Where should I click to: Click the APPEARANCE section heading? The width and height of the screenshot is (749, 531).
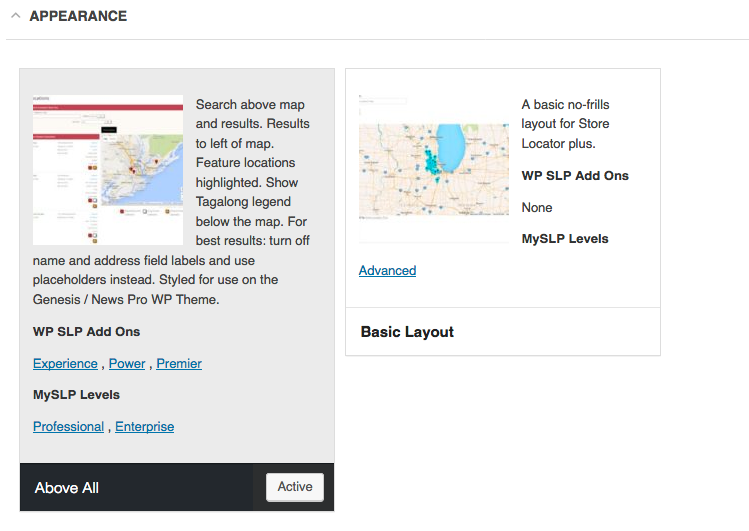click(78, 16)
